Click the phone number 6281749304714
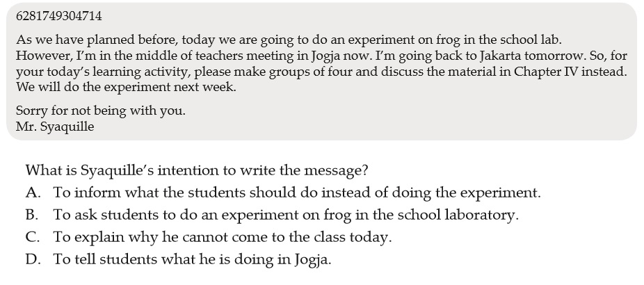Viewport: 644px width, 285px height. [x=58, y=16]
